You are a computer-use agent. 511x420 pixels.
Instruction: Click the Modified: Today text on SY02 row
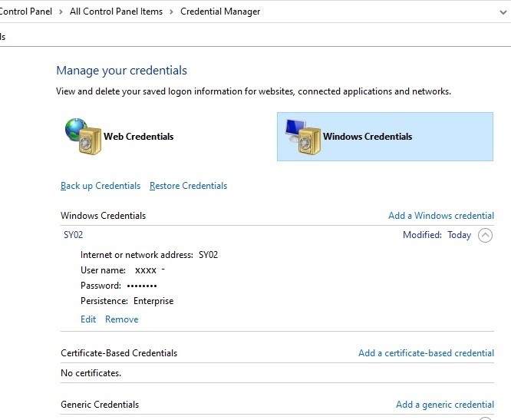(437, 235)
